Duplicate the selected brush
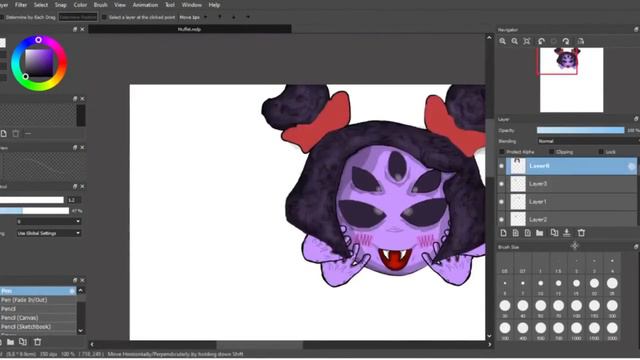The height and width of the screenshot is (360, 640). coord(23,342)
